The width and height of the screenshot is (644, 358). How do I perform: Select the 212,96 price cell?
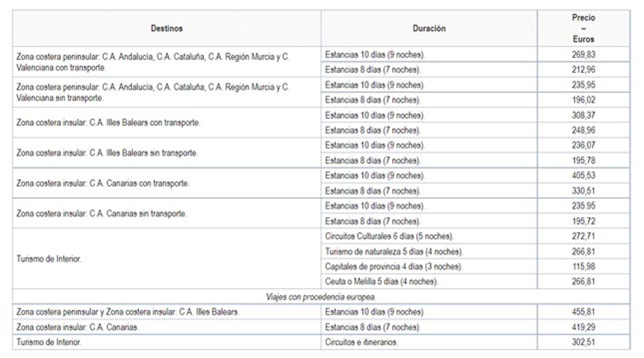coord(584,70)
